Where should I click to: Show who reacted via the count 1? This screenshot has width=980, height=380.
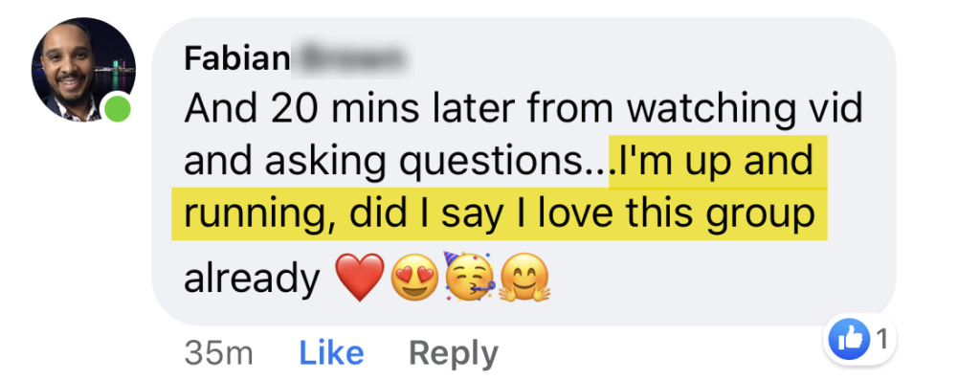[880, 340]
